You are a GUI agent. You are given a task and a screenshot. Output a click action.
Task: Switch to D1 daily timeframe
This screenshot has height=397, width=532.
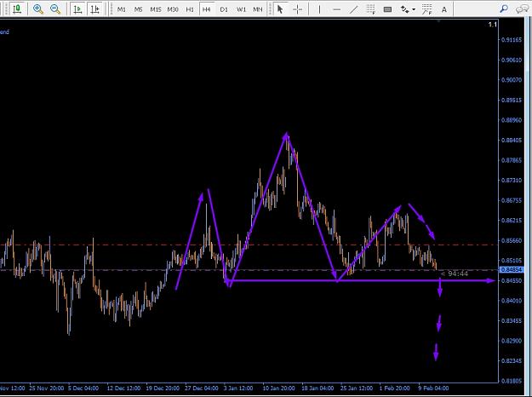224,9
